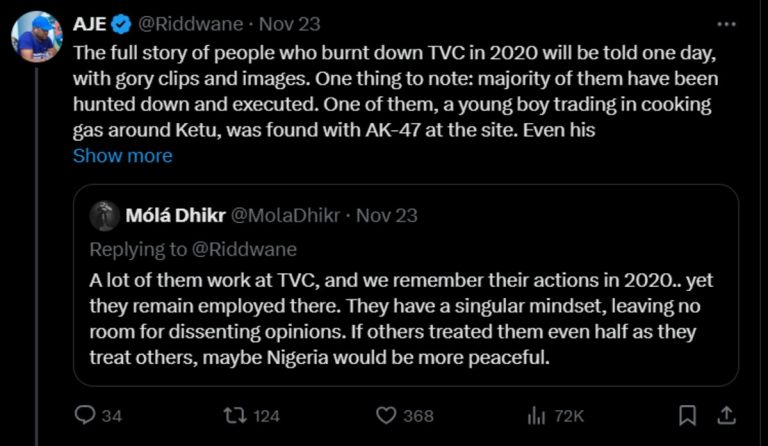Viewport: 768px width, 446px height.
Task: Click the share upload icon
Action: pyautogui.click(x=727, y=414)
